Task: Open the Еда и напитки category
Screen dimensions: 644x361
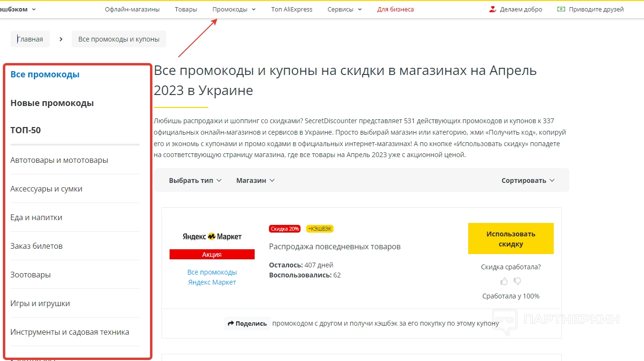Action: click(36, 217)
